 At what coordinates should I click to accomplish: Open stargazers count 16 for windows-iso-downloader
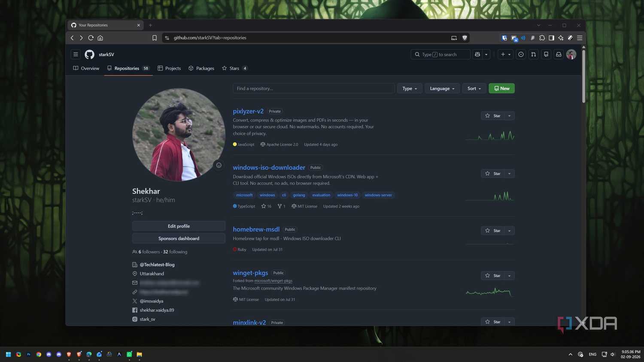(266, 206)
